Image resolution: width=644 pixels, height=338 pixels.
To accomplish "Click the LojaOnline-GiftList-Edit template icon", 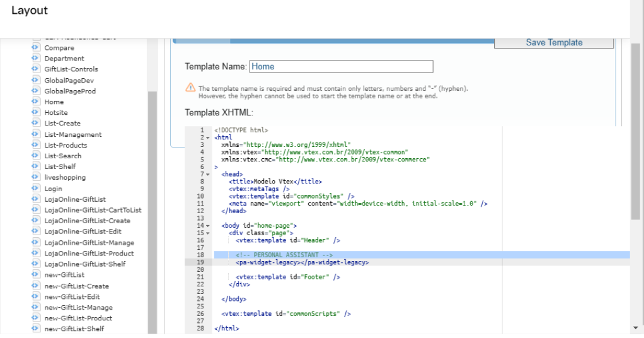I will click(x=35, y=231).
